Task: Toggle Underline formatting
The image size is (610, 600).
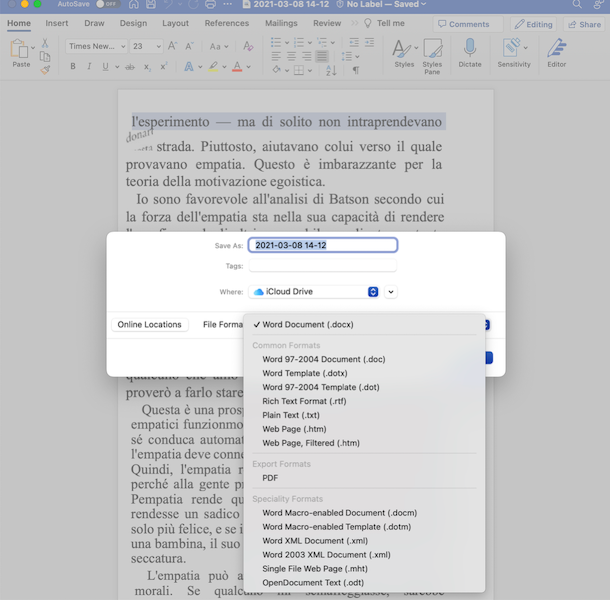Action: tap(105, 67)
